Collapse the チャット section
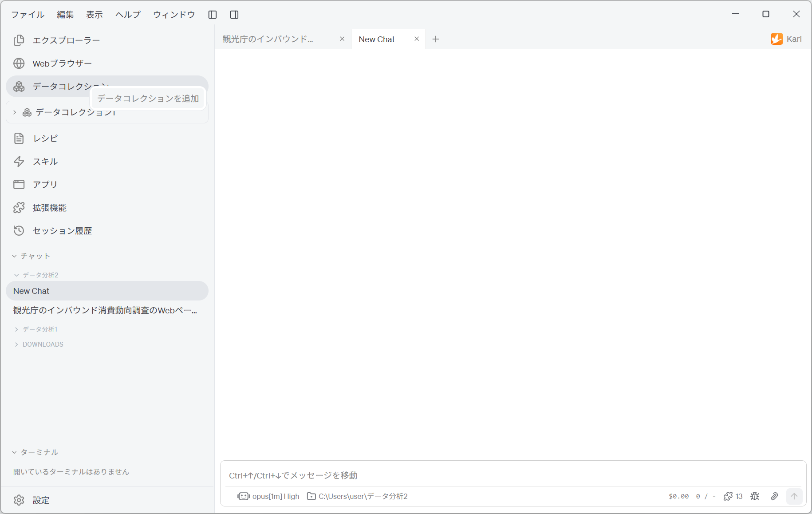 (31, 256)
